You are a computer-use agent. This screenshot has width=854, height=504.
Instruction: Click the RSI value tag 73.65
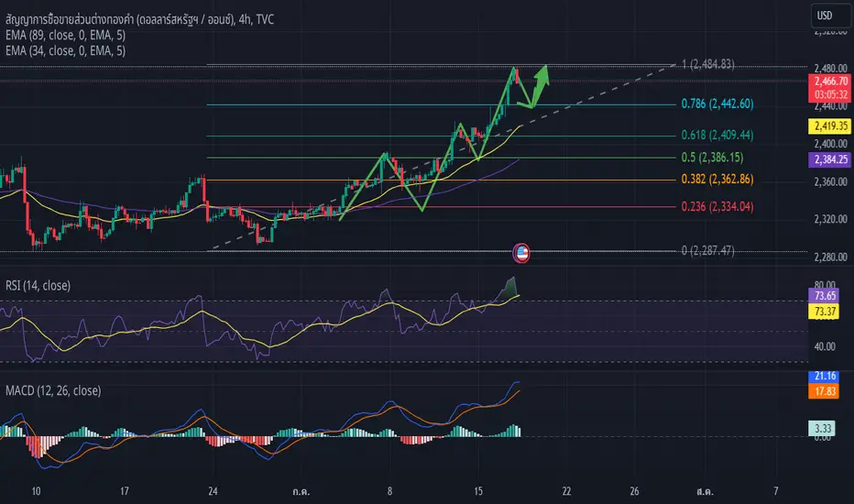pos(824,296)
